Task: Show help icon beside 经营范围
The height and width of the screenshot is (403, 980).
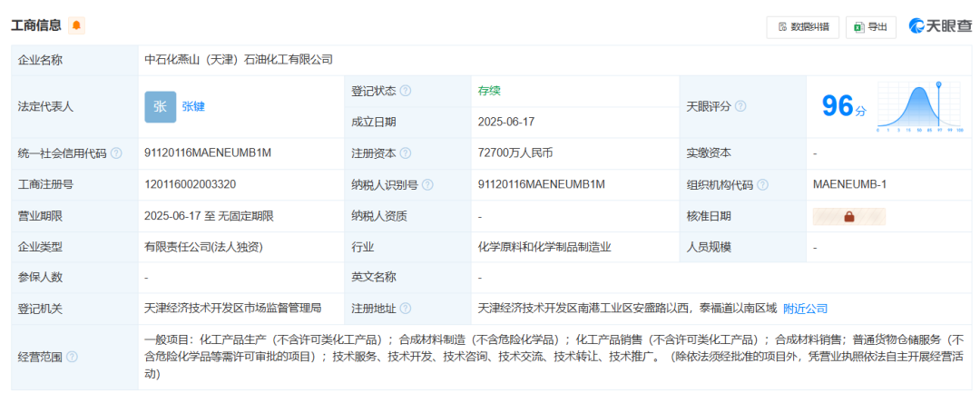Action: tap(72, 357)
